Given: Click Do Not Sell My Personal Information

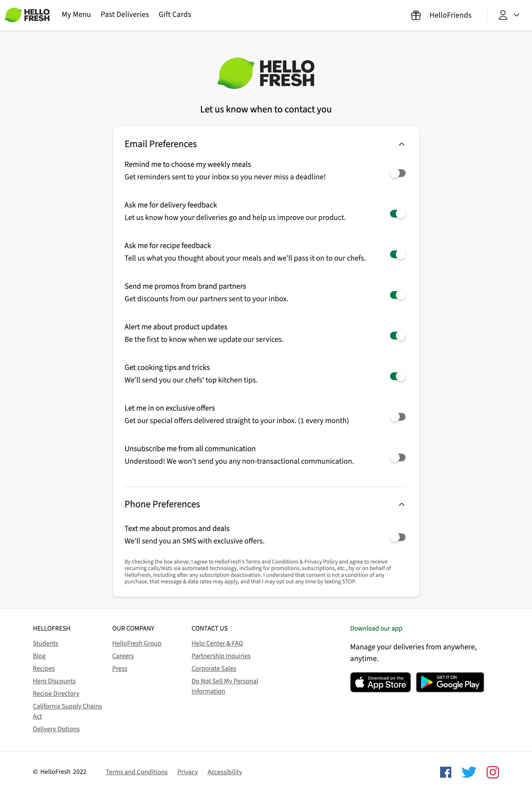Looking at the screenshot, I should pyautogui.click(x=225, y=681).
